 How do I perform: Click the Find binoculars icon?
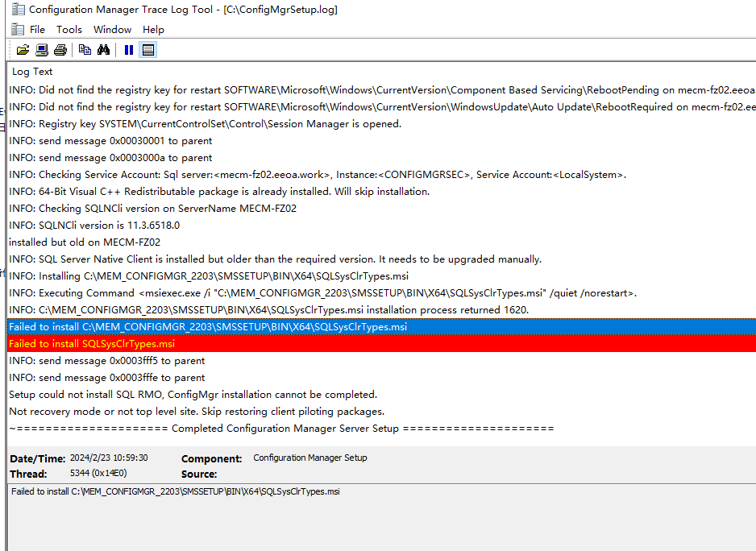pos(103,50)
